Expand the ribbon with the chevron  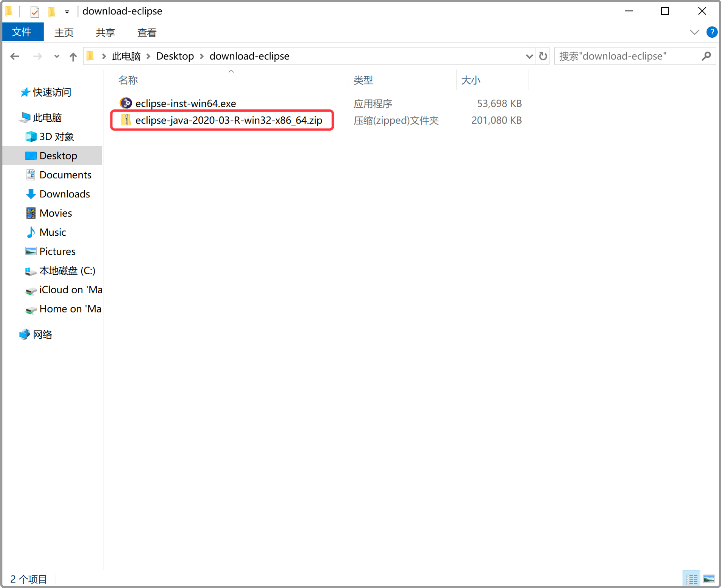click(x=694, y=32)
